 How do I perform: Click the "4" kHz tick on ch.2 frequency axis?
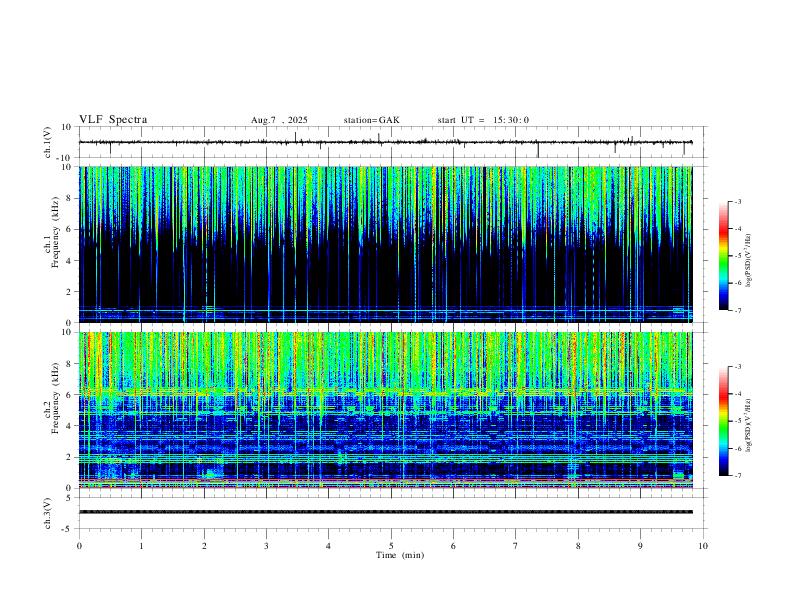(70, 426)
